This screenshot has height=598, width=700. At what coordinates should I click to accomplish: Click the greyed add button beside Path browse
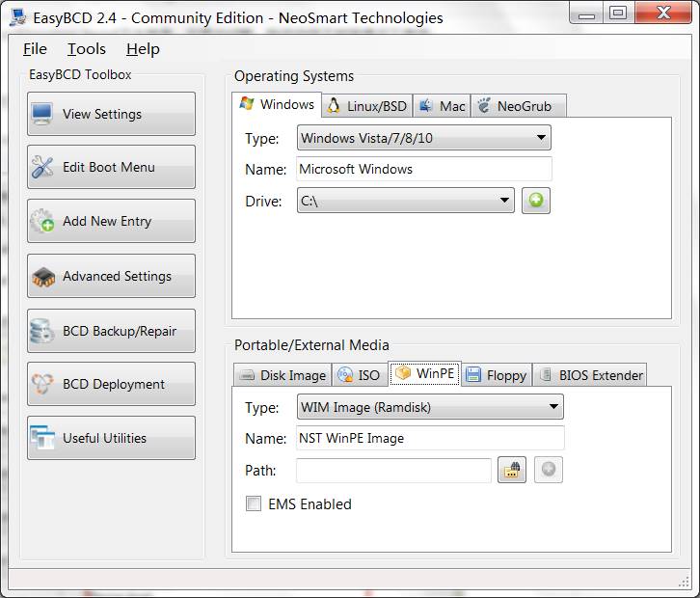549,470
